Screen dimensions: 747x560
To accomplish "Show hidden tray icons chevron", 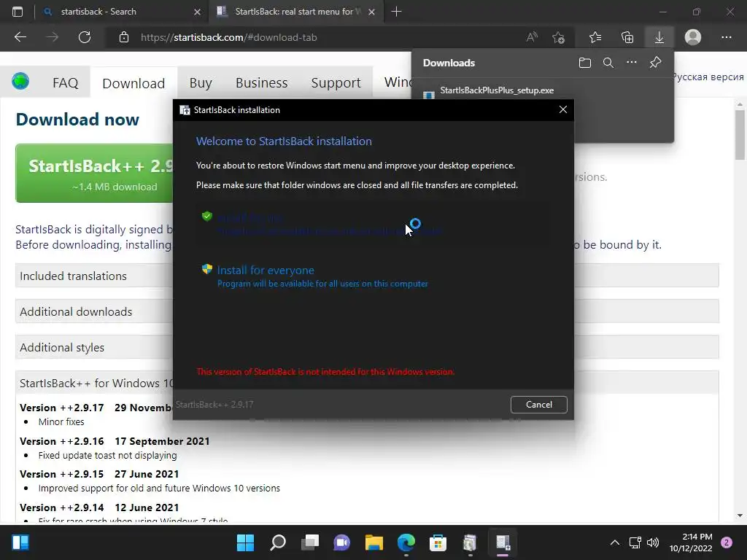I will tap(615, 542).
